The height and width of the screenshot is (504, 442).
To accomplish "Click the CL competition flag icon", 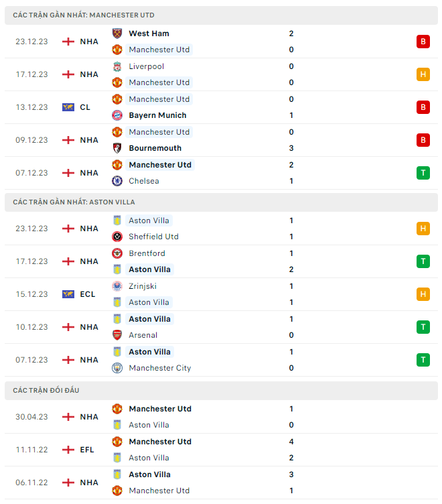I will (x=68, y=107).
